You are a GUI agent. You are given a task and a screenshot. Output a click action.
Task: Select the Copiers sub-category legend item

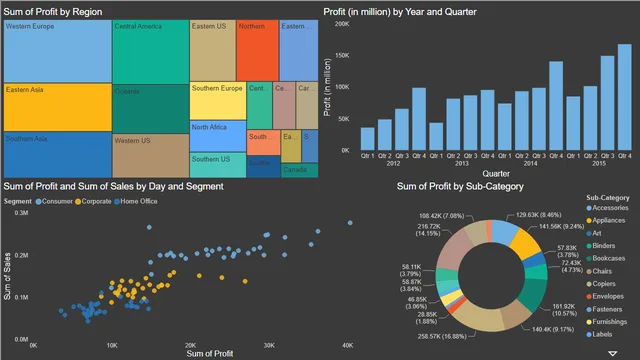point(600,284)
